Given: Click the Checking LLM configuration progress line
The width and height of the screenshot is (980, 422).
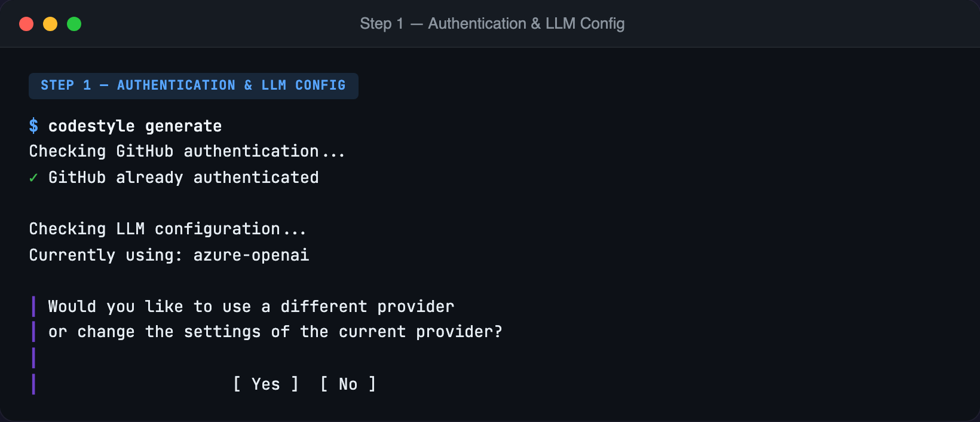Looking at the screenshot, I should pos(167,228).
